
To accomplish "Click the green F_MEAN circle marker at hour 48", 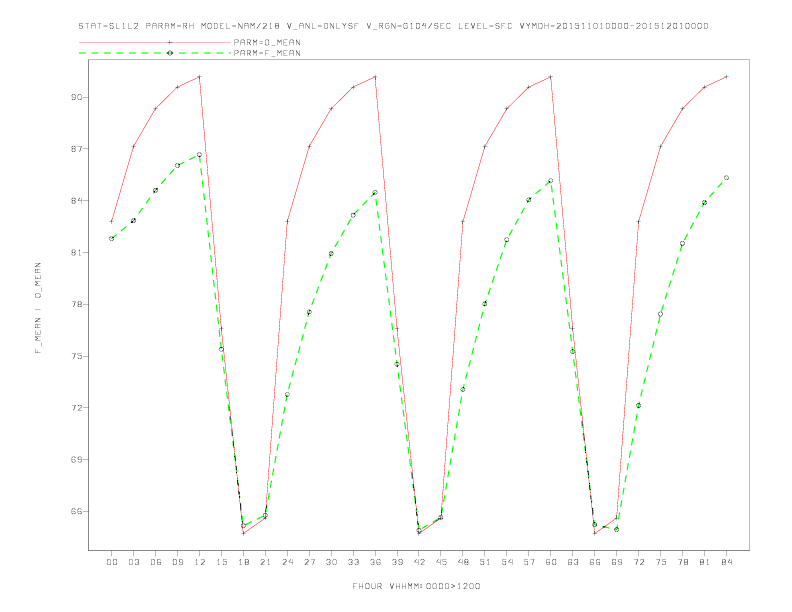I will pyautogui.click(x=463, y=389).
